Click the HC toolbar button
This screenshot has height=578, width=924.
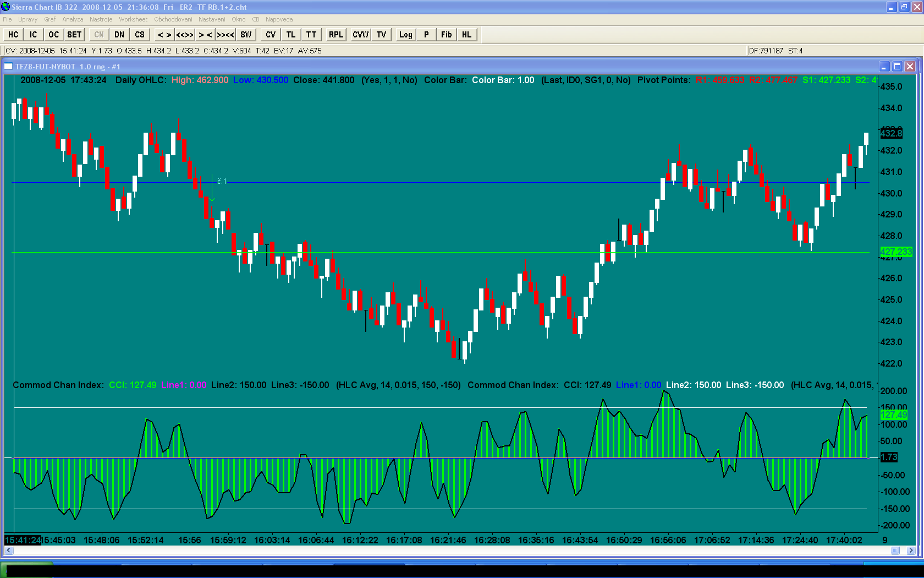13,35
